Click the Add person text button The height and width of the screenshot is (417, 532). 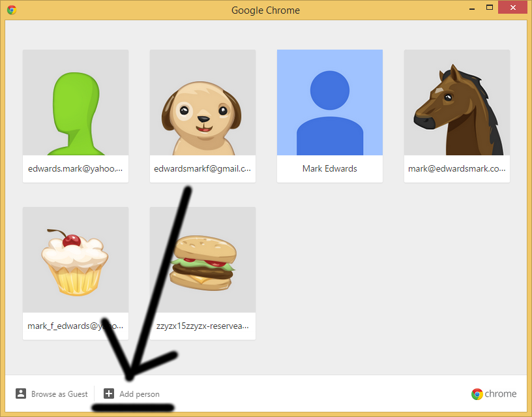click(140, 394)
